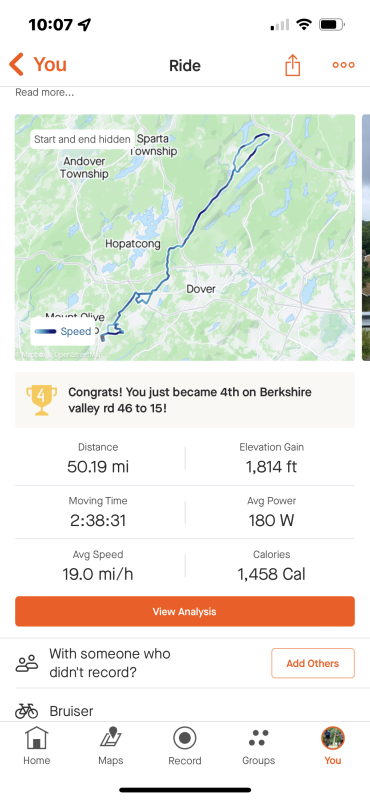Screen dimensions: 370x800
Task: Open the Berkshire valley rd segment congrats banner
Action: tap(185, 400)
